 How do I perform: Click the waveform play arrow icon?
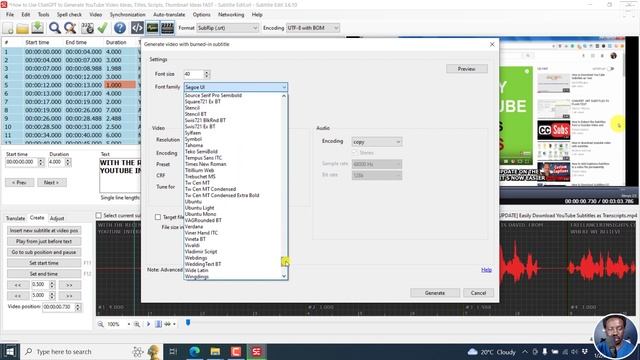[148, 324]
